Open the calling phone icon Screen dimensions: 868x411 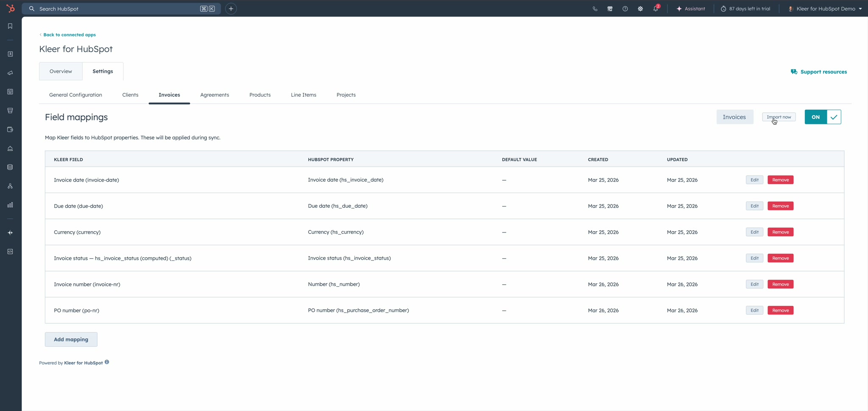(x=595, y=8)
